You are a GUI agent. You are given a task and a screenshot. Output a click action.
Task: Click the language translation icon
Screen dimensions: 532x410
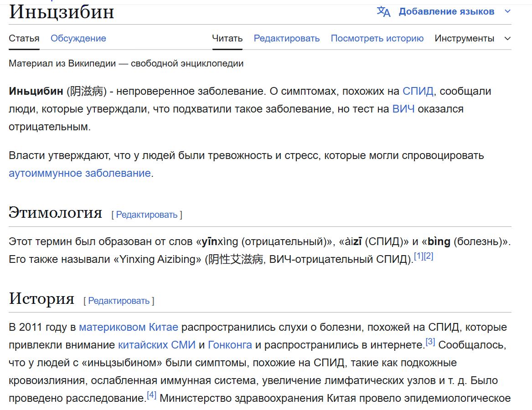(x=383, y=11)
